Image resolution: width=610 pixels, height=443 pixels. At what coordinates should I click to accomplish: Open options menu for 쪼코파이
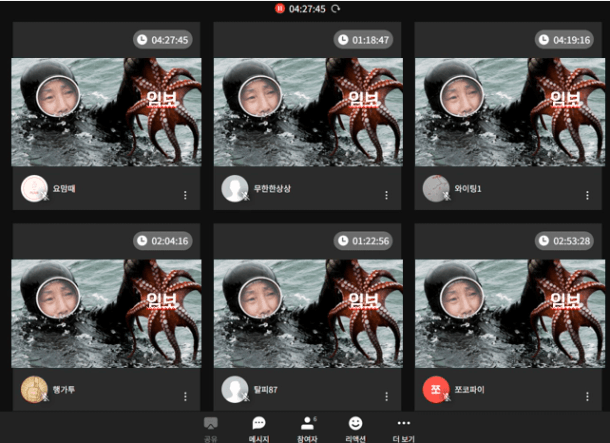pos(587,396)
